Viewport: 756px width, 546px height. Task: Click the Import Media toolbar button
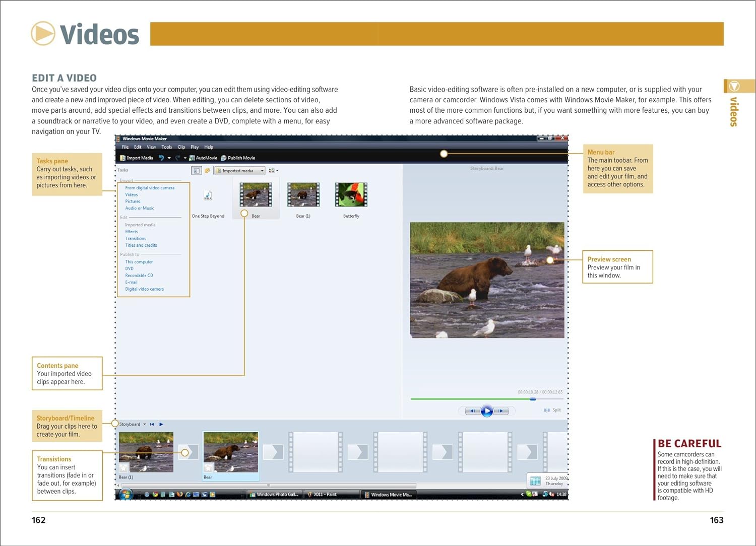137,158
